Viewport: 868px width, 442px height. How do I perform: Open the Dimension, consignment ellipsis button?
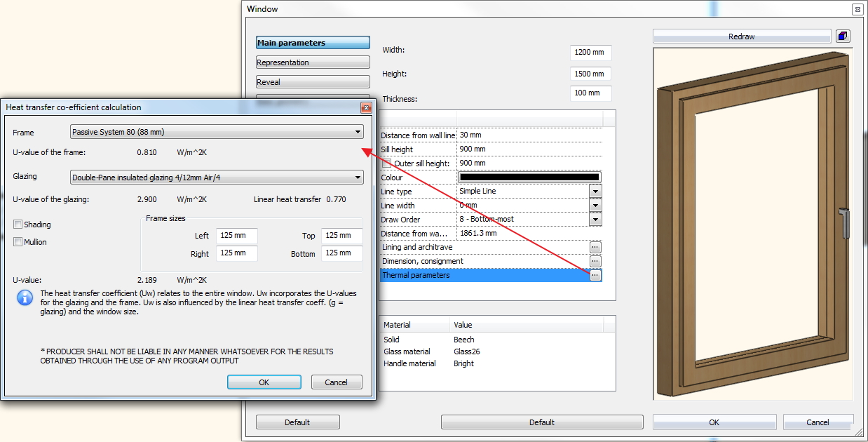pos(595,261)
